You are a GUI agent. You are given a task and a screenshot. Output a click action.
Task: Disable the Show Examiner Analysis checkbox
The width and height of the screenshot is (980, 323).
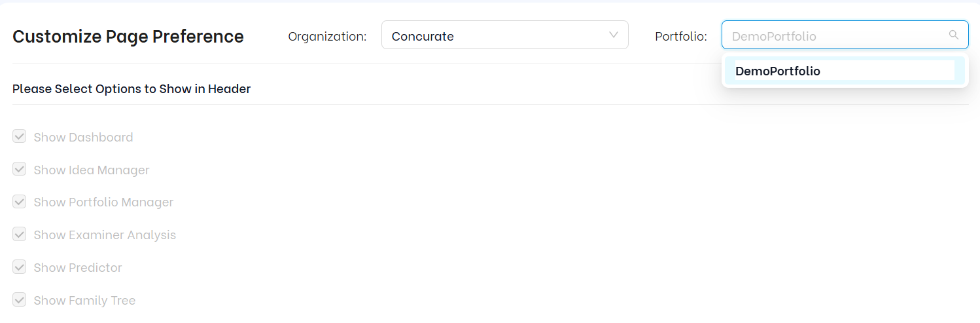pyautogui.click(x=20, y=235)
